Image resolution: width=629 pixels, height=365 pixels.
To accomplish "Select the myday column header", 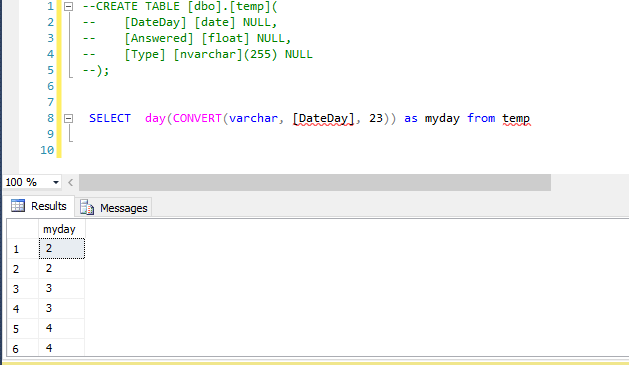I will [x=62, y=229].
